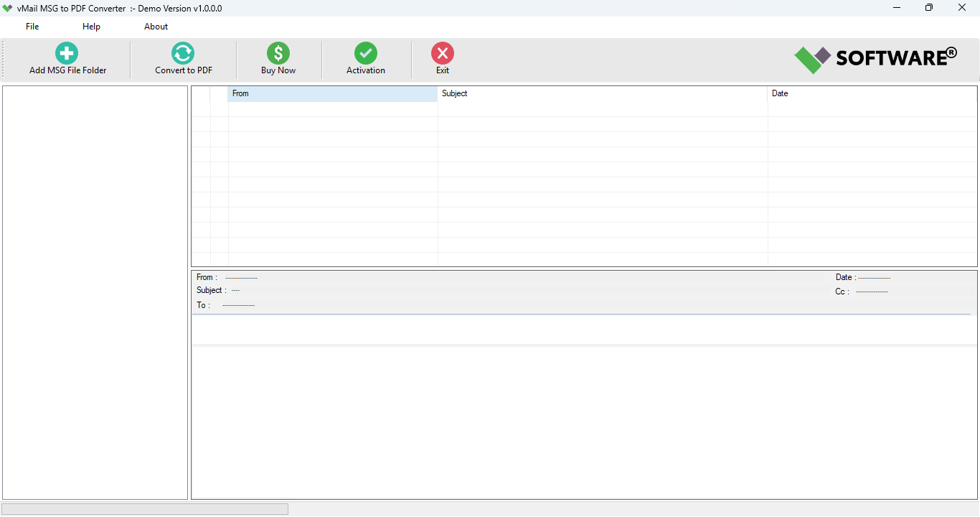
Task: Sort emails by the From column
Action: pyautogui.click(x=332, y=93)
